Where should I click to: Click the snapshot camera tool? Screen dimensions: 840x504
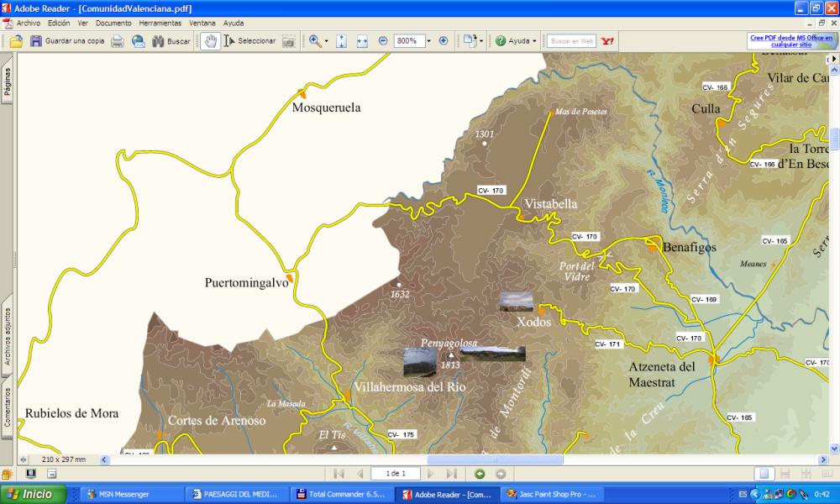click(288, 40)
